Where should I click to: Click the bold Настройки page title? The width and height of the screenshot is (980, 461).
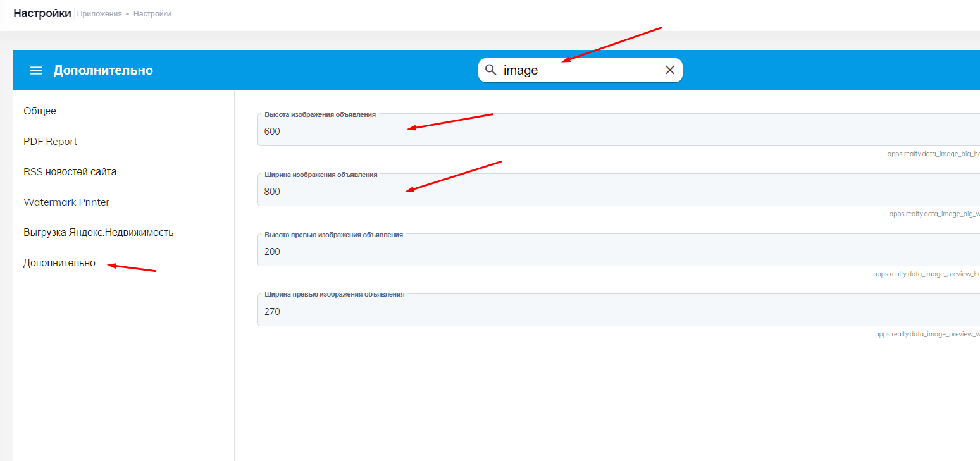coord(42,13)
